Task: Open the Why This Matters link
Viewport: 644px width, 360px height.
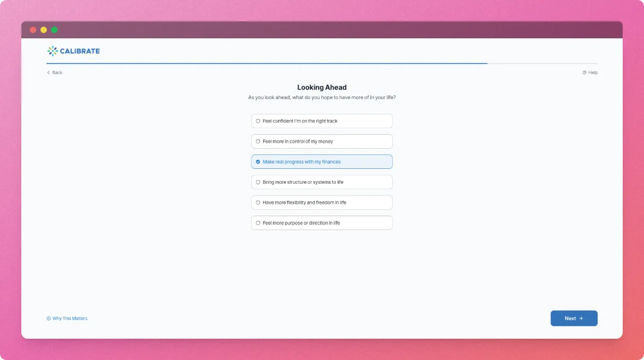Action: [x=70, y=318]
